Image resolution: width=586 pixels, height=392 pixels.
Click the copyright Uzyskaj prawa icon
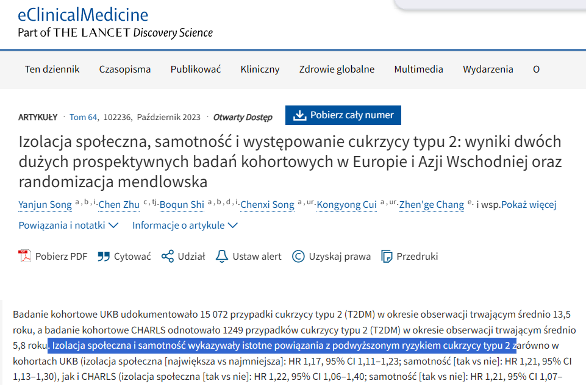coord(298,256)
